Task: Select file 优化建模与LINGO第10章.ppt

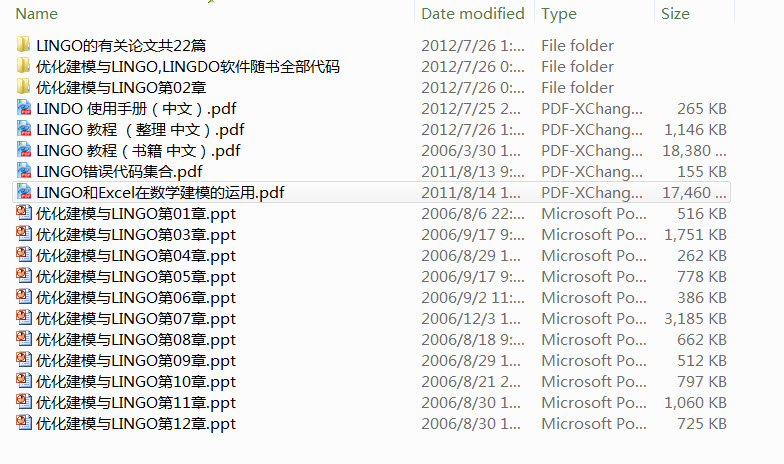Action: point(136,381)
